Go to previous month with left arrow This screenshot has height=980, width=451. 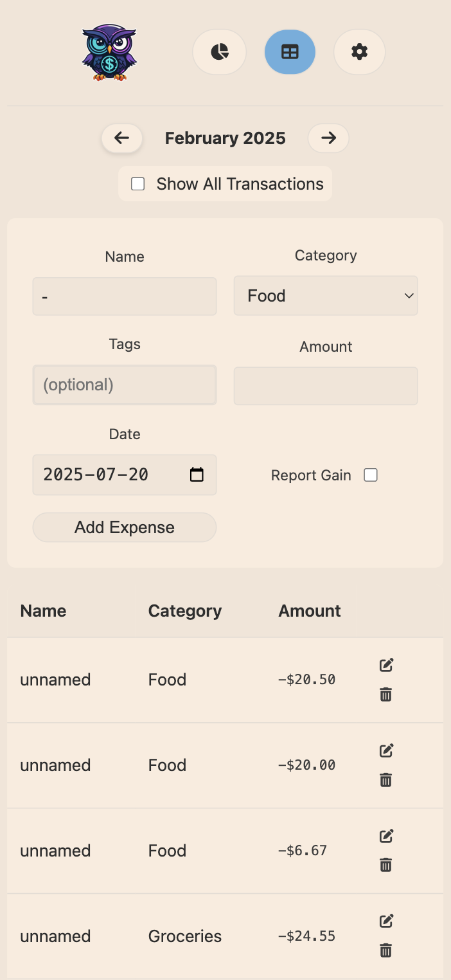(x=122, y=138)
